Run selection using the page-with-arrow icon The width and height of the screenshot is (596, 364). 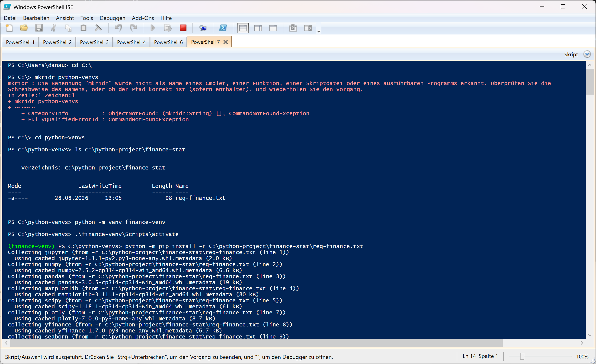168,28
